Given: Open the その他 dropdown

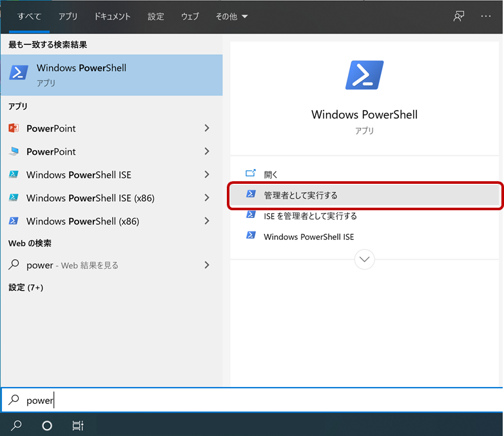Looking at the screenshot, I should (x=231, y=16).
